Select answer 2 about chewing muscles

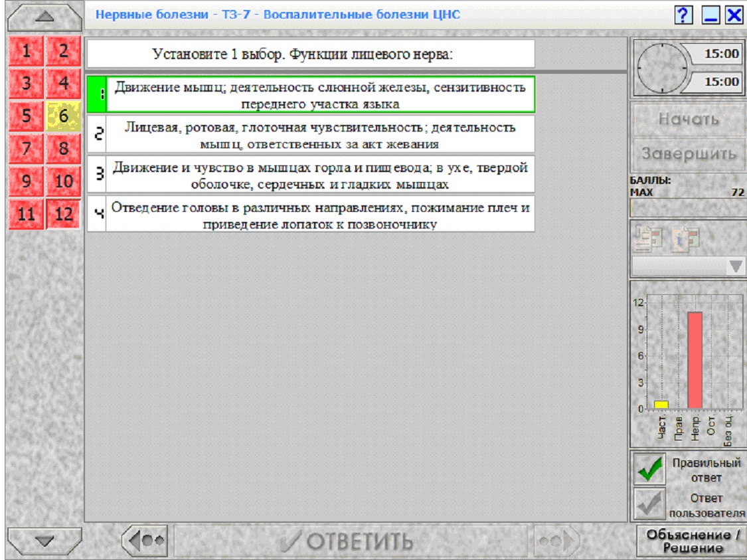(x=311, y=136)
